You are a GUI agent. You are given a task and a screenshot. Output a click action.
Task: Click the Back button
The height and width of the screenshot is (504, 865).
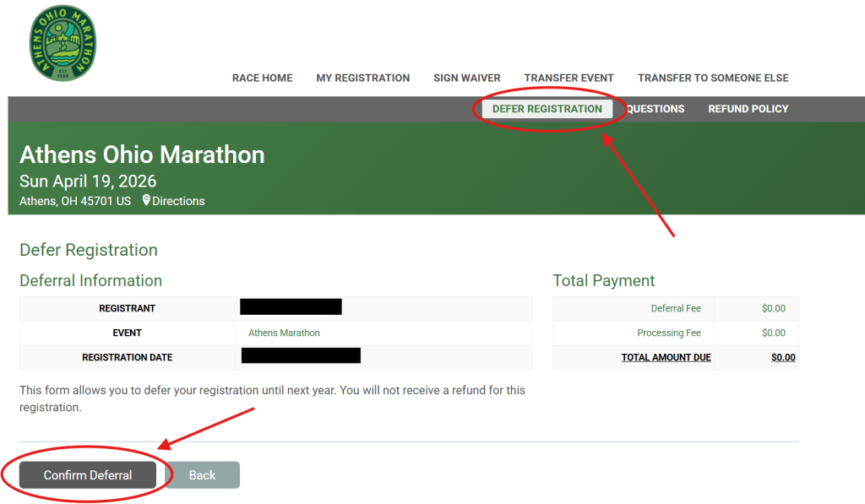202,475
